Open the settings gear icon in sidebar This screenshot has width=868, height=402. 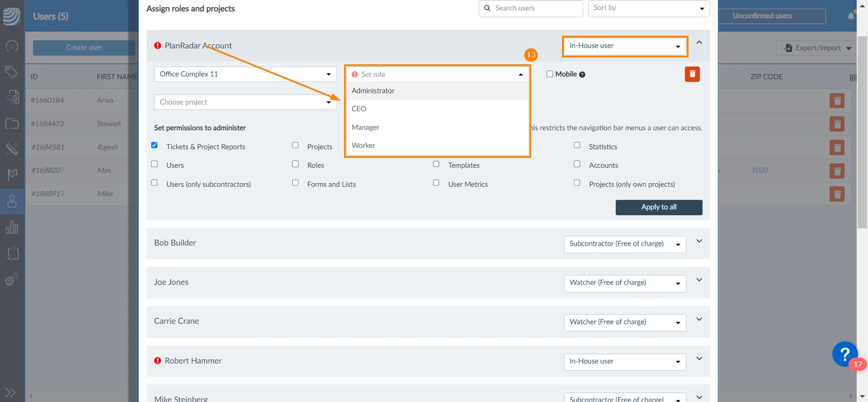(x=11, y=280)
